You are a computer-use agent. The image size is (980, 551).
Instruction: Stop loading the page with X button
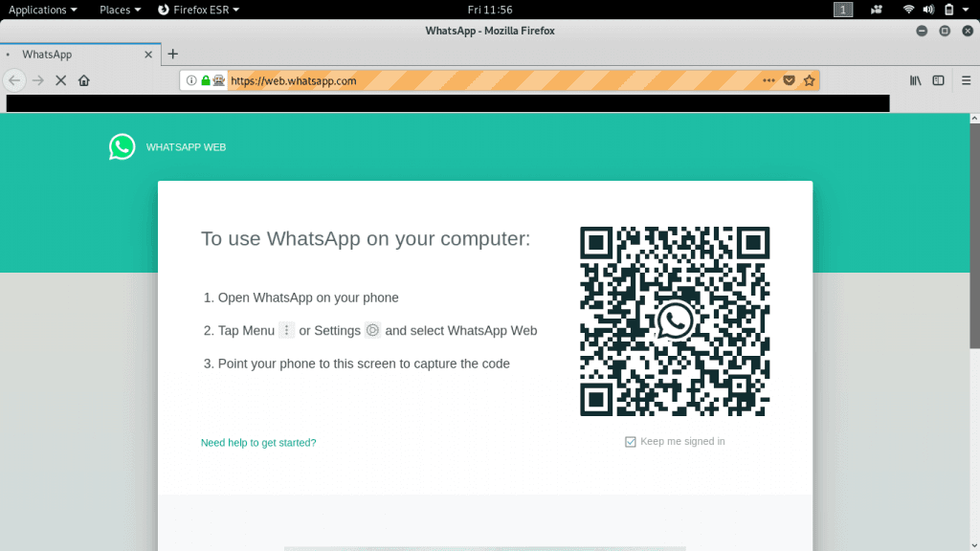61,81
